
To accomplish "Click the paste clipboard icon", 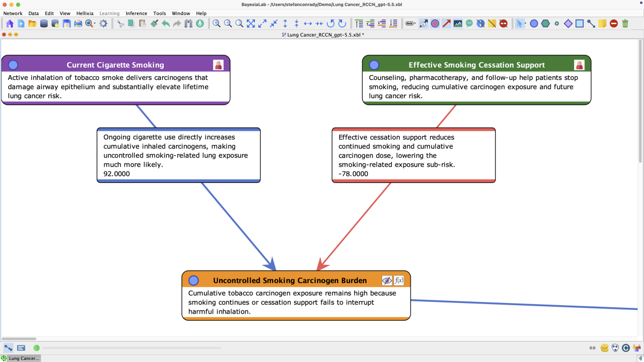I will click(143, 24).
